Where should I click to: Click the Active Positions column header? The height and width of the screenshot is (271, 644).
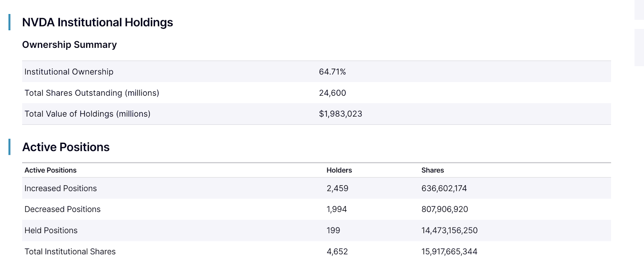[x=50, y=170]
